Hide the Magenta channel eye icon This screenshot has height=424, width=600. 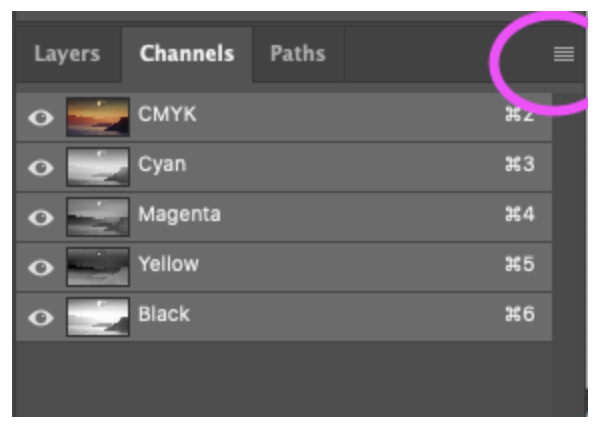41,216
